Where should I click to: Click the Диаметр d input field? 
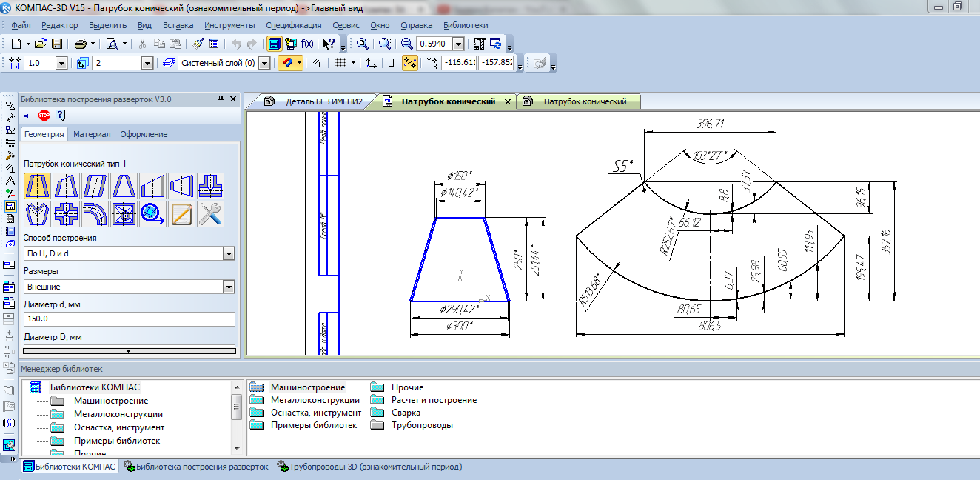point(129,319)
